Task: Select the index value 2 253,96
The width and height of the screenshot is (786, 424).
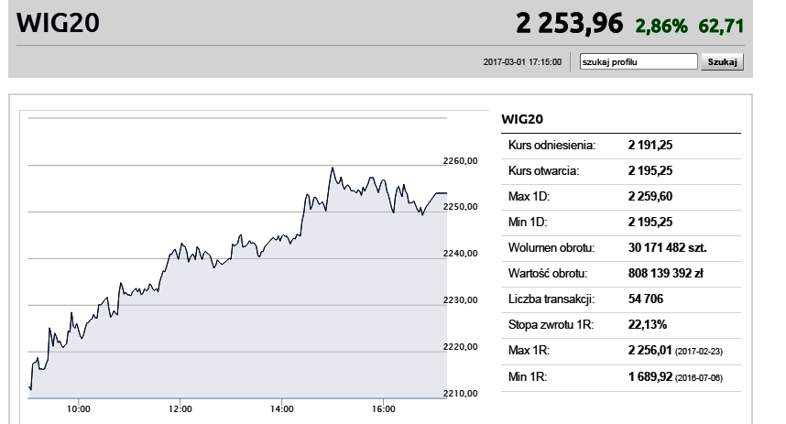Action: [569, 23]
